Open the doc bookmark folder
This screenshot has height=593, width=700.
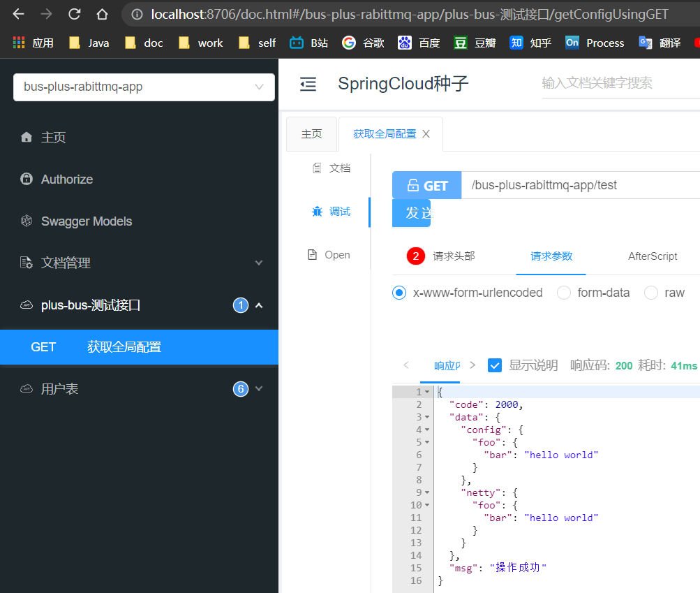144,43
